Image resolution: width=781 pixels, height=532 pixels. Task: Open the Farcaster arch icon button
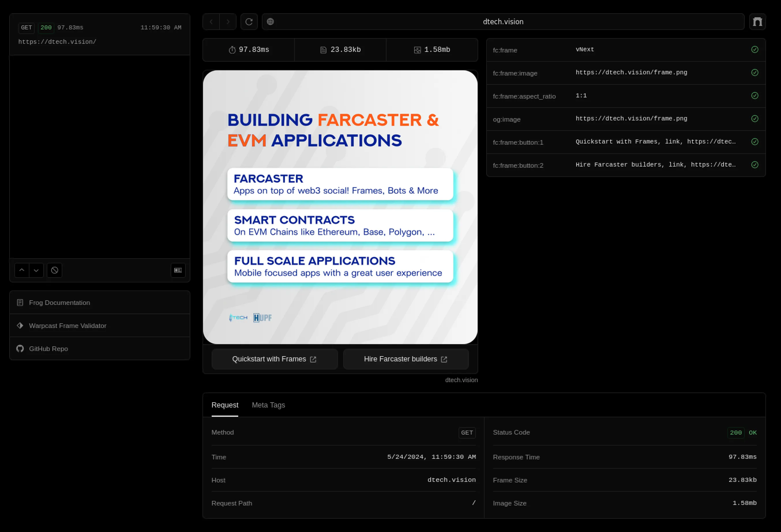tap(757, 22)
